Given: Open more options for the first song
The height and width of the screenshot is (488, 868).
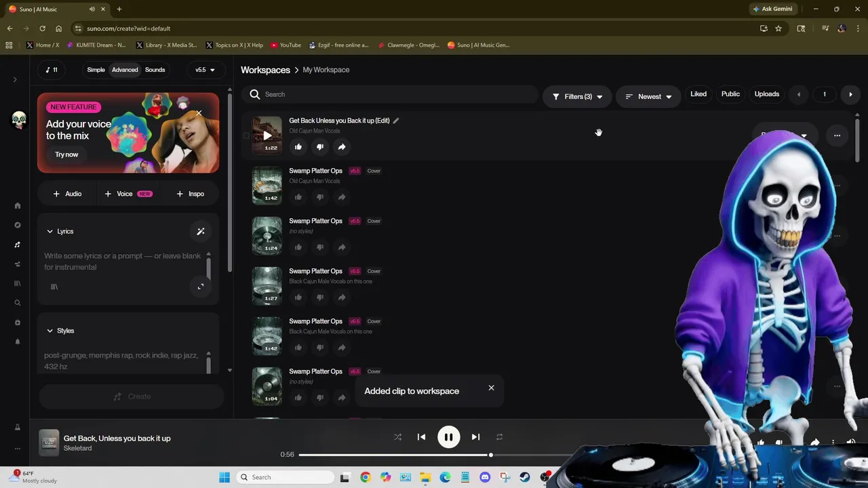Looking at the screenshot, I should pos(837,135).
